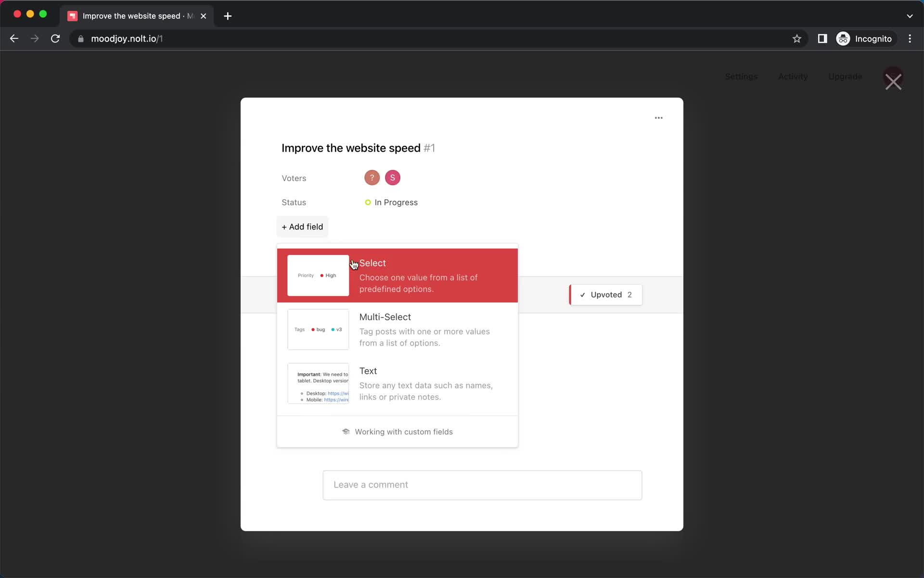
Task: Open the Voters expander section
Action: [x=294, y=178]
